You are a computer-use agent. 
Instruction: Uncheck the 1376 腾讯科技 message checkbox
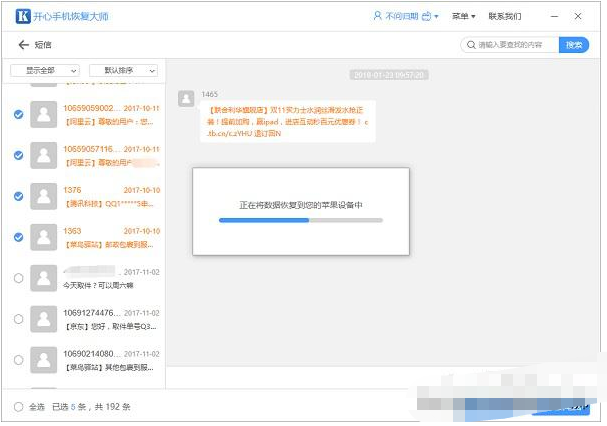(x=19, y=196)
